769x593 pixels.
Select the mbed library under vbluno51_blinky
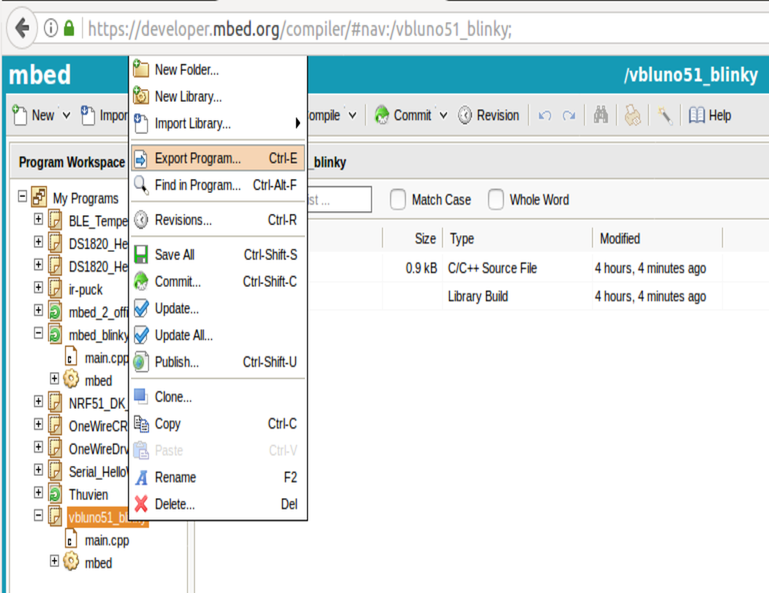pyautogui.click(x=98, y=563)
